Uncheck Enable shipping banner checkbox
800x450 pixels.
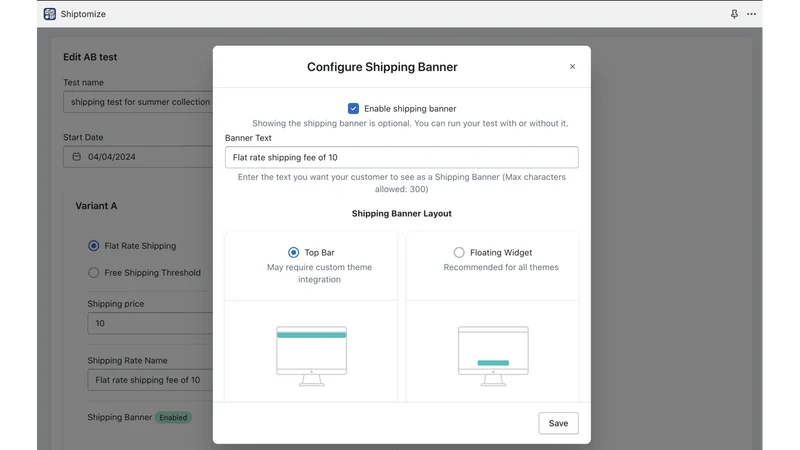tap(353, 108)
